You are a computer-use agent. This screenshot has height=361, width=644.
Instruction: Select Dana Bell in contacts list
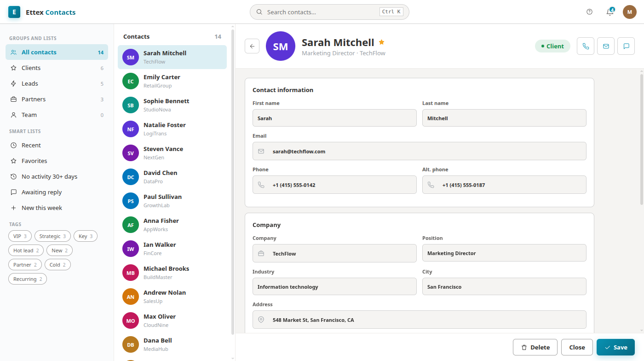[172, 344]
